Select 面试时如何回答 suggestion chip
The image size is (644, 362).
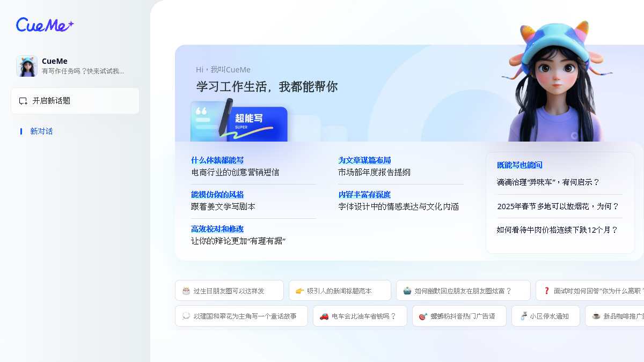tap(590, 291)
